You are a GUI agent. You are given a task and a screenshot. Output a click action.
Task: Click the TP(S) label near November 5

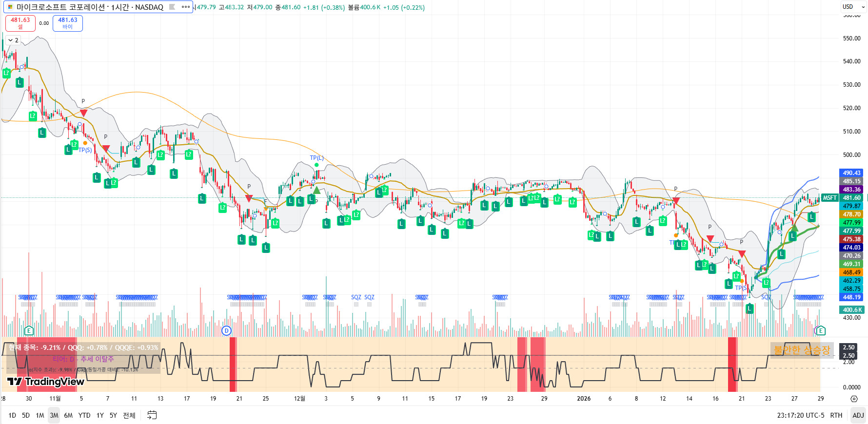[x=85, y=150]
